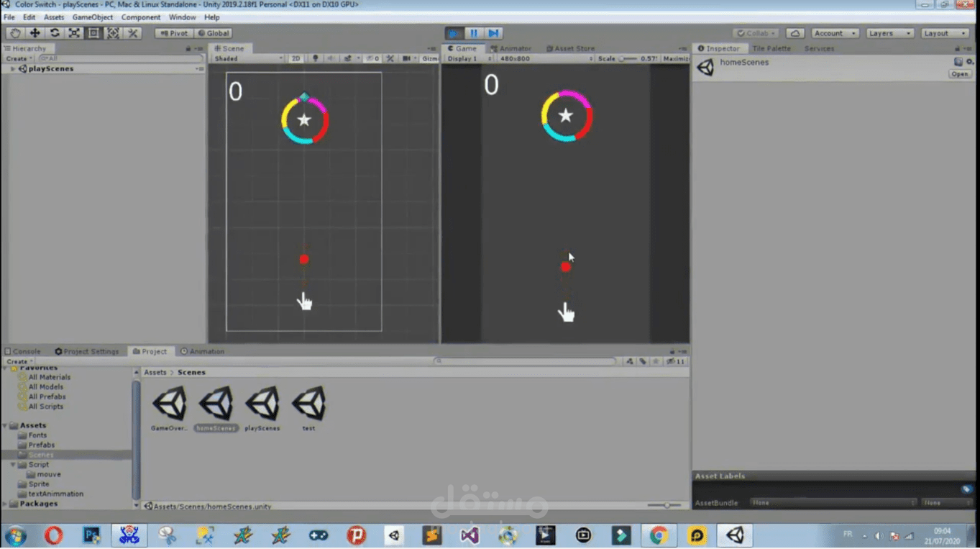This screenshot has width=980, height=549.
Task: Select the Transform tool
Action: (x=113, y=33)
